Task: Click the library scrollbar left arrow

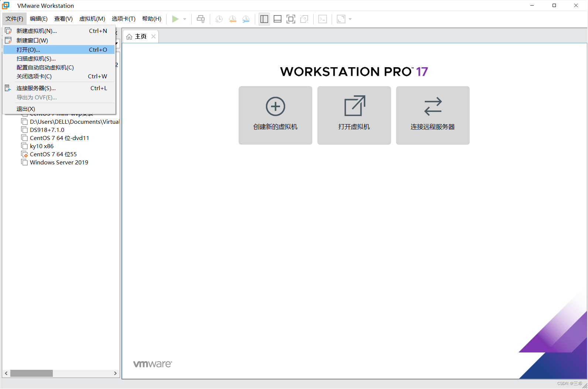Action: pyautogui.click(x=6, y=373)
